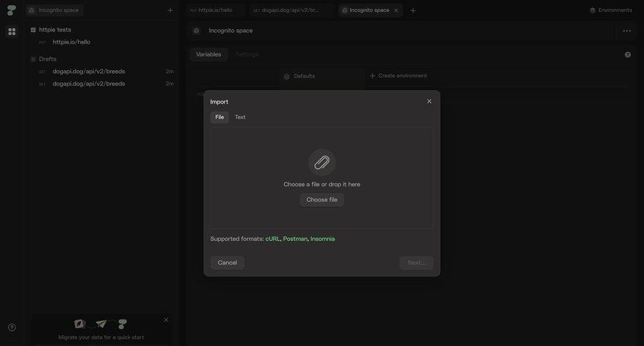Click the Choose file button

click(321, 200)
